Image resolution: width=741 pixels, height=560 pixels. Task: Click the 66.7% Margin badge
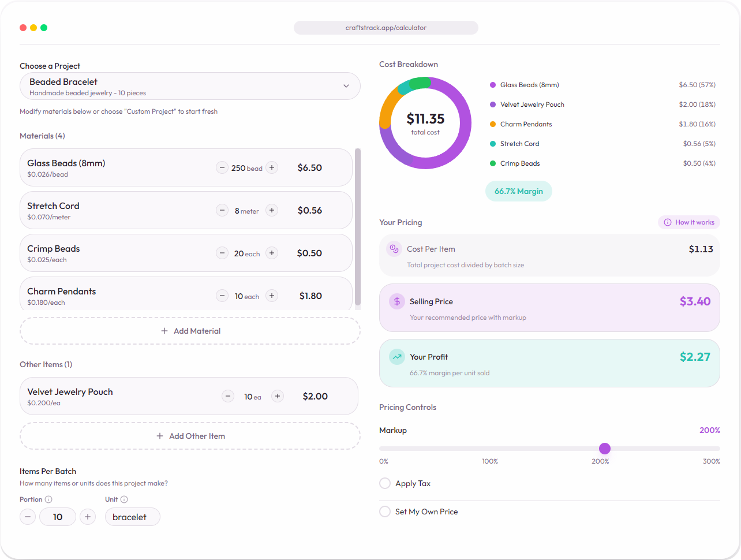pyautogui.click(x=519, y=191)
